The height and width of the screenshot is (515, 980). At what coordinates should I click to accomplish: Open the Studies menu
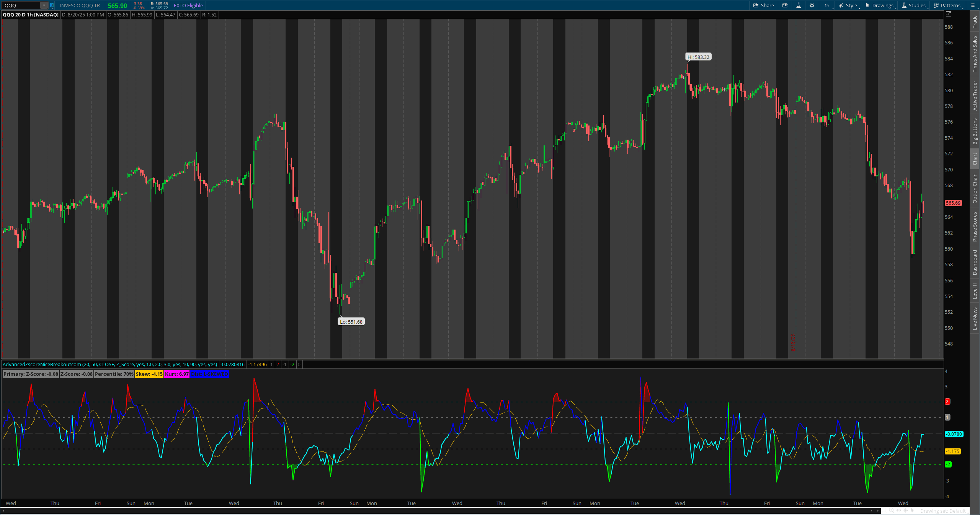click(913, 5)
